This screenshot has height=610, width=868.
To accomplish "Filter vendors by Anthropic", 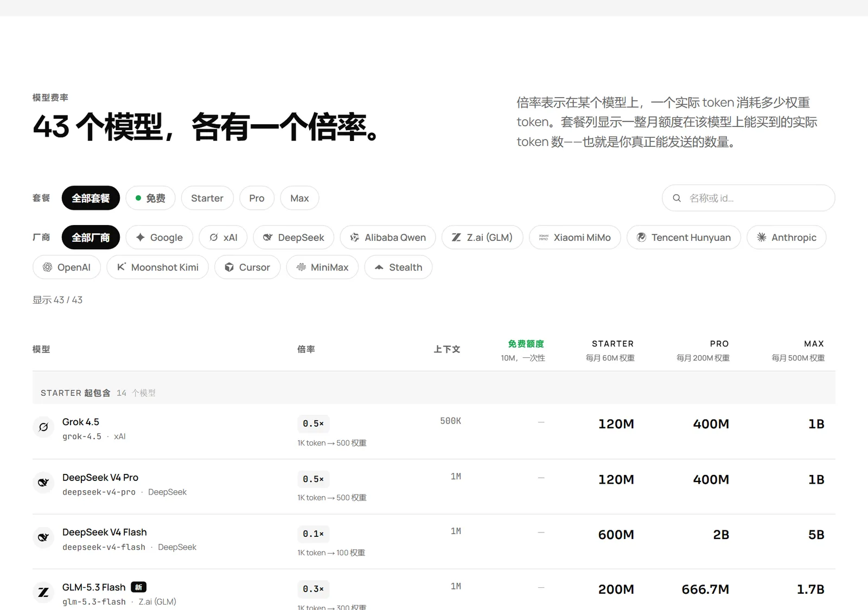I will [x=787, y=237].
